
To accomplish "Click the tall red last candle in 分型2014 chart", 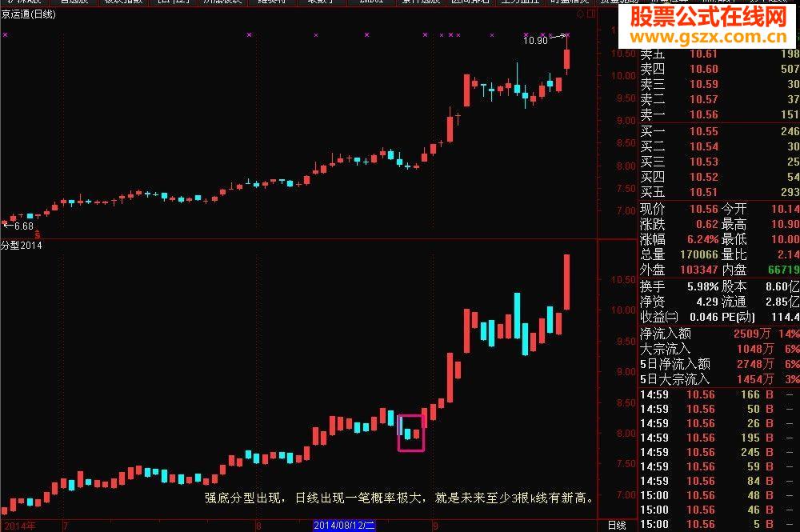I will pos(566,282).
